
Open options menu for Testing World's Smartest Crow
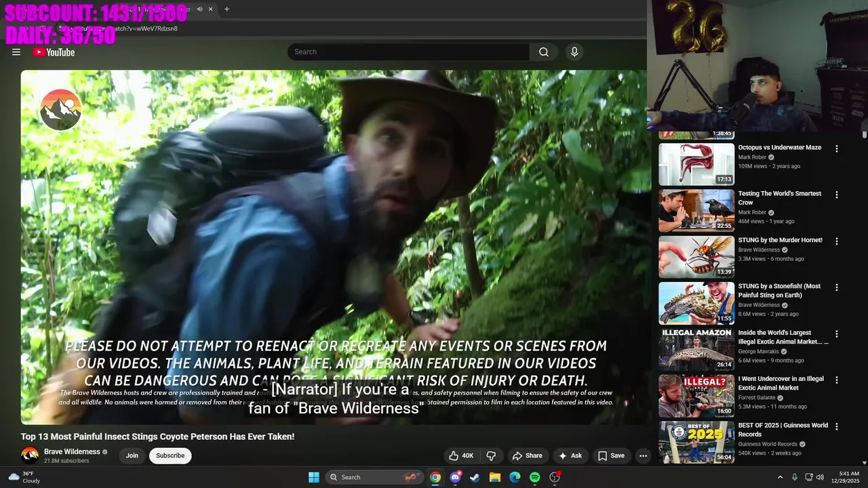(836, 195)
